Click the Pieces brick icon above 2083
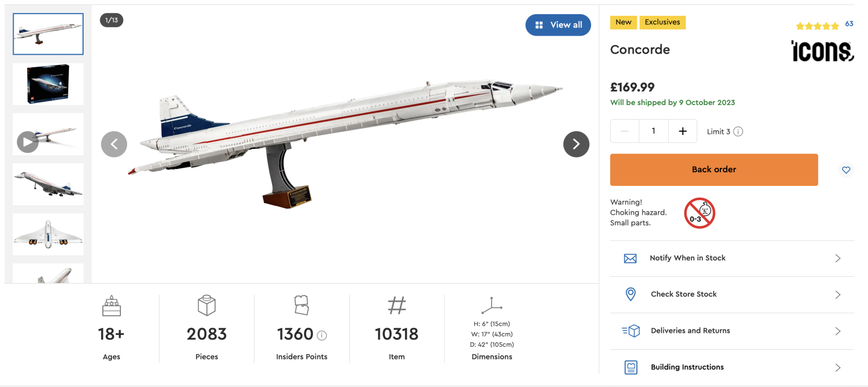This screenshot has width=868, height=387. pyautogui.click(x=207, y=306)
